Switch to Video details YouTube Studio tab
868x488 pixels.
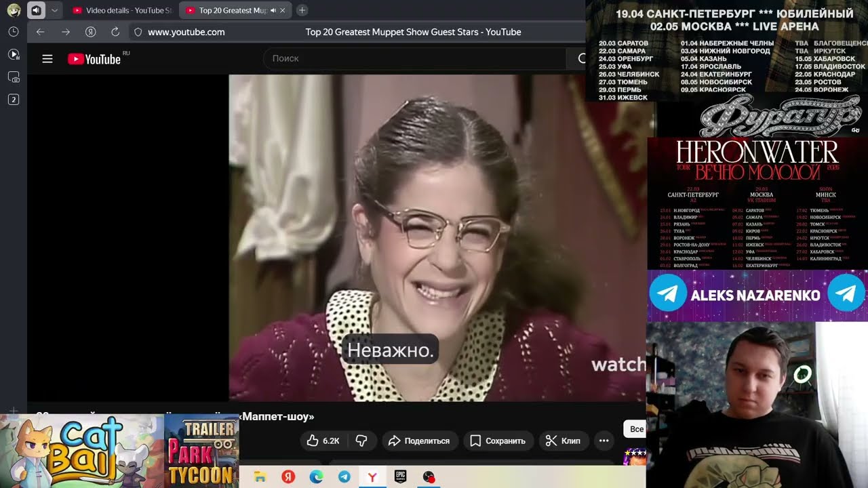pos(123,10)
